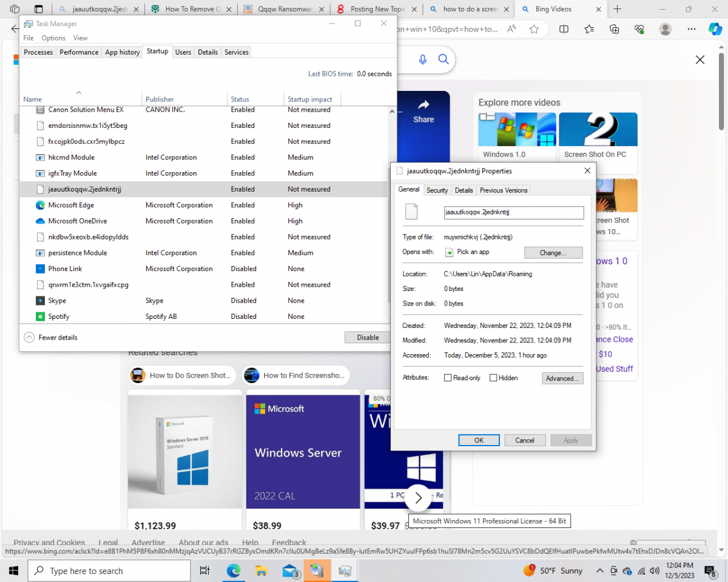The width and height of the screenshot is (728, 582).
Task: Open the How to Do Screen Shot related search
Action: 183,375
